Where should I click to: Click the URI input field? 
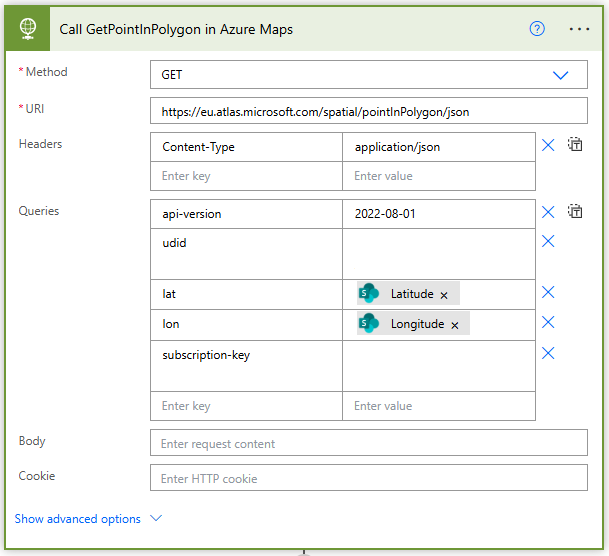click(368, 111)
